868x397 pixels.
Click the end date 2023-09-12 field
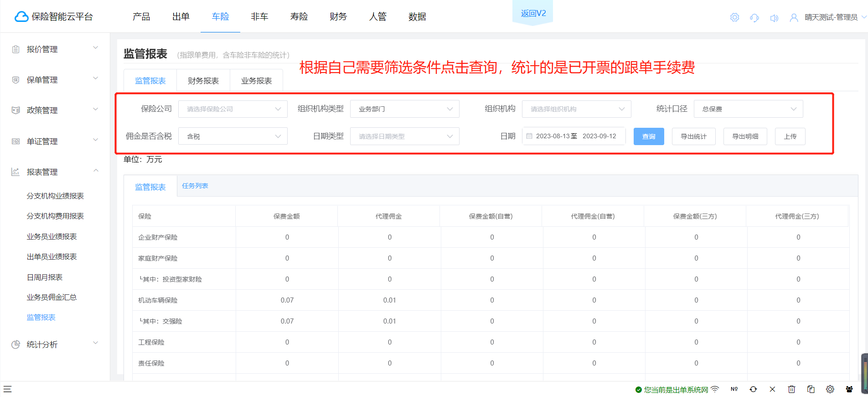tap(599, 136)
